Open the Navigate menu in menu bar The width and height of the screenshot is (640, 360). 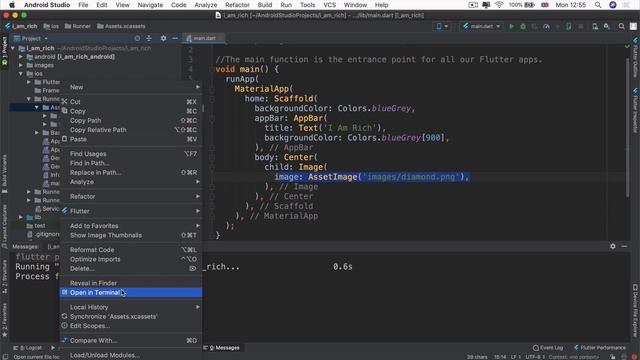[150, 5]
